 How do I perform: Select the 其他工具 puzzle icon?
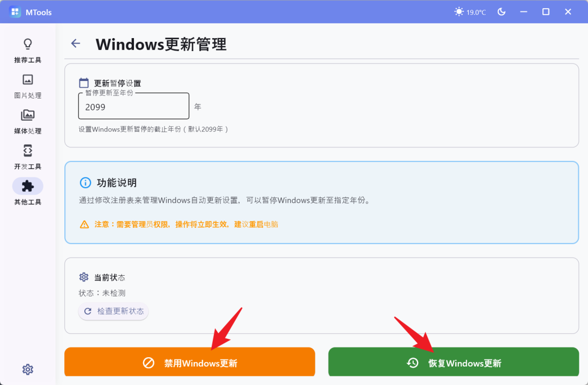(x=28, y=186)
